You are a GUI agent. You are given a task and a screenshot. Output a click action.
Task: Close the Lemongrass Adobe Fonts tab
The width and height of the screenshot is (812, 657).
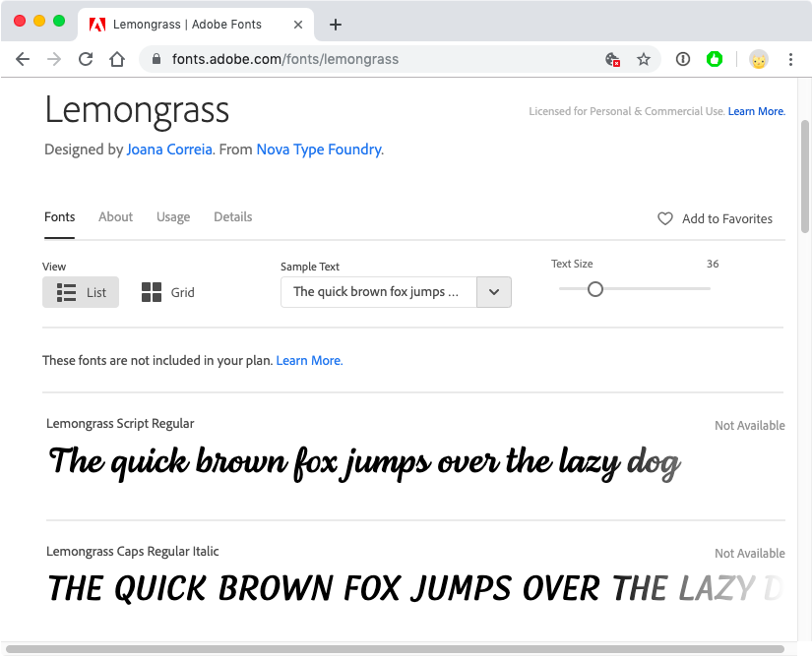(x=298, y=25)
